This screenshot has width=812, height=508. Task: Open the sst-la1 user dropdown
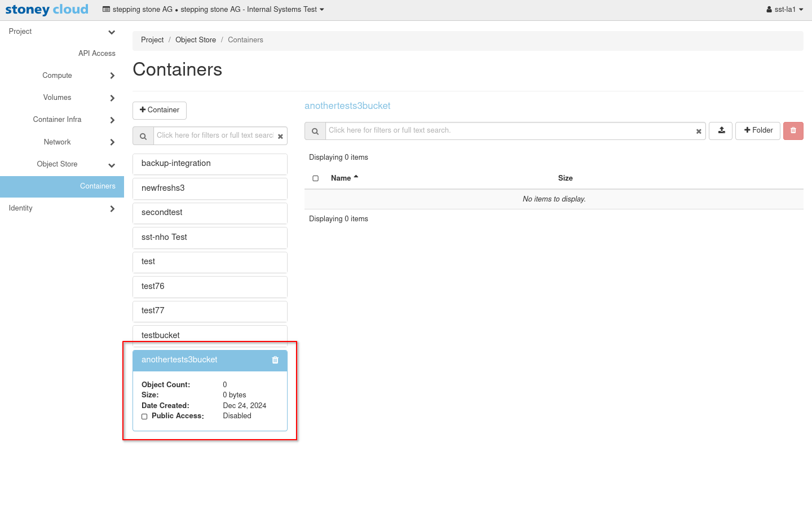click(x=785, y=10)
